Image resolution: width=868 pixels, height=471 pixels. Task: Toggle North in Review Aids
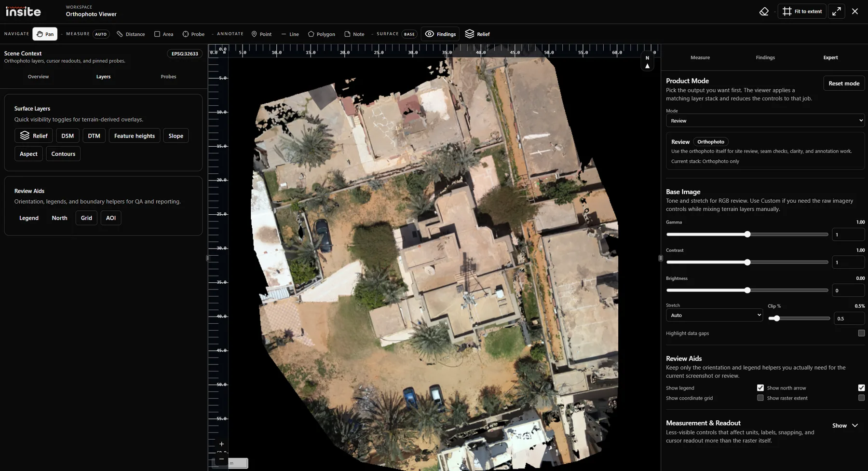pyautogui.click(x=59, y=218)
